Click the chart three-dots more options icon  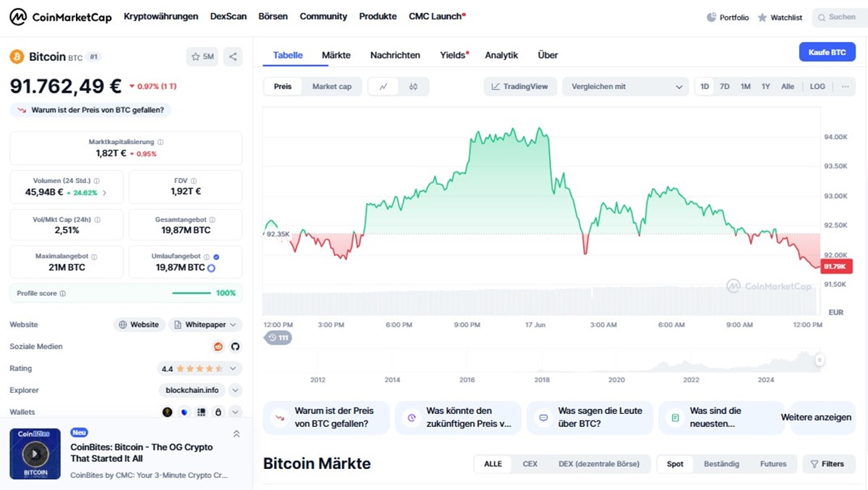coord(844,87)
